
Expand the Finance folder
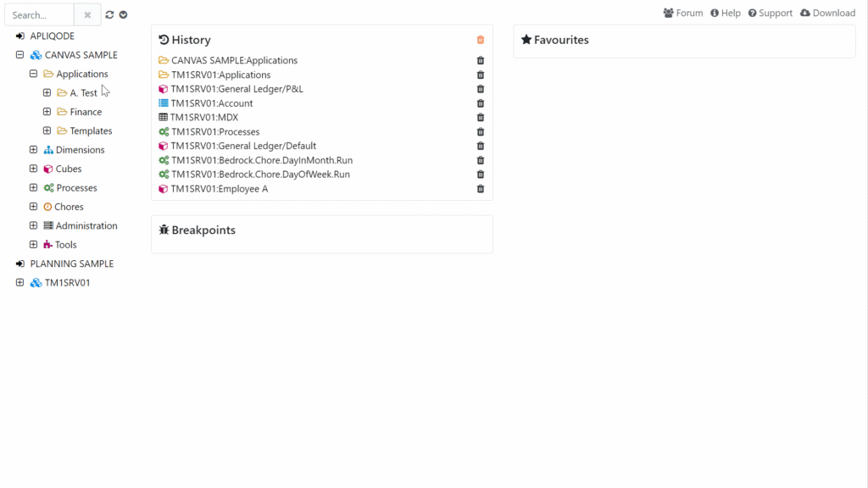tap(47, 112)
